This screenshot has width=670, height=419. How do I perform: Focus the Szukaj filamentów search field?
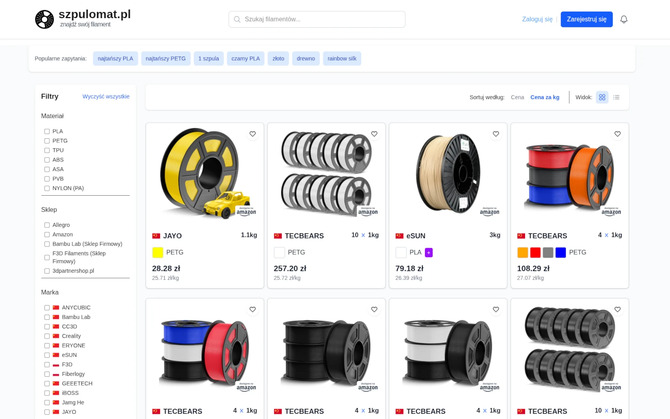point(317,19)
